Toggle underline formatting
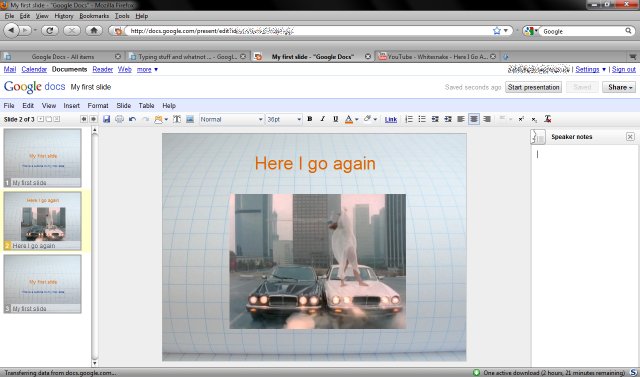Image resolution: width=640 pixels, height=377 pixels. [336, 119]
